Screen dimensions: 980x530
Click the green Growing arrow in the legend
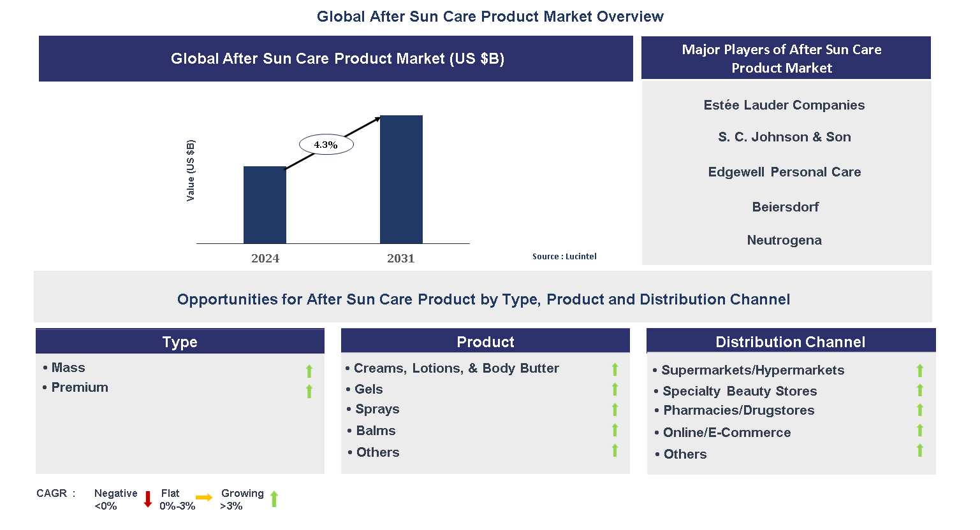pyautogui.click(x=274, y=499)
